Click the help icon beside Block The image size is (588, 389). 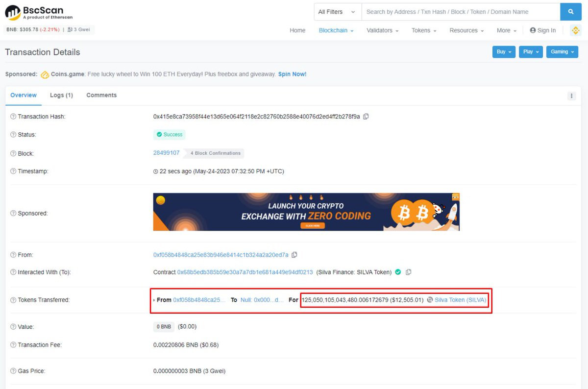[13, 153]
